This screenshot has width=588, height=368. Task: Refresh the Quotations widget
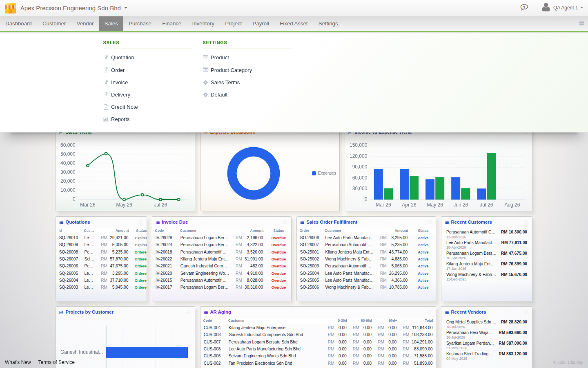pos(140,222)
